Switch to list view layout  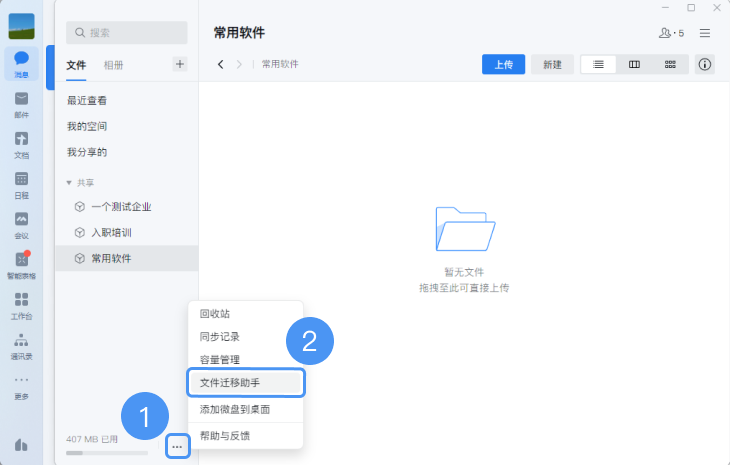pos(598,64)
